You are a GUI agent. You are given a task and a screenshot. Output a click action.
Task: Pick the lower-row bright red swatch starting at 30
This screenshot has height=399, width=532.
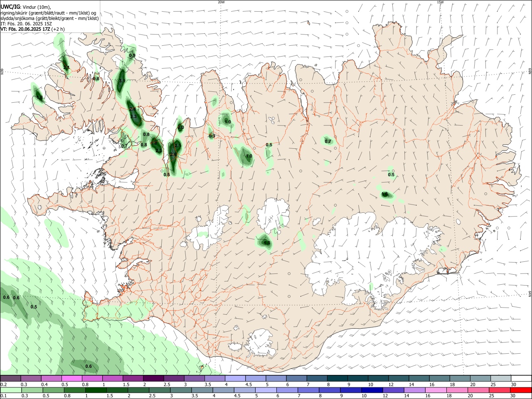click(x=521, y=390)
